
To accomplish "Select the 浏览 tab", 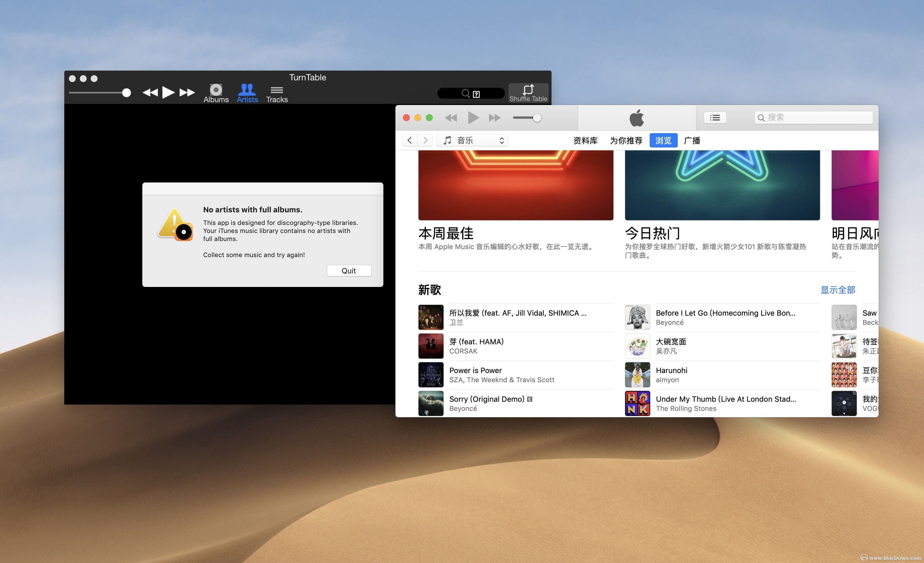I will 663,141.
